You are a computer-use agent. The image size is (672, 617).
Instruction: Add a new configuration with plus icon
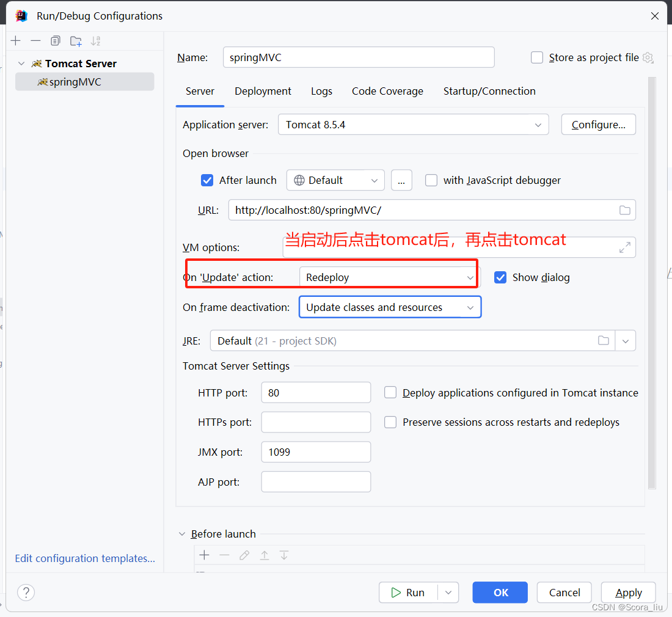pyautogui.click(x=16, y=41)
